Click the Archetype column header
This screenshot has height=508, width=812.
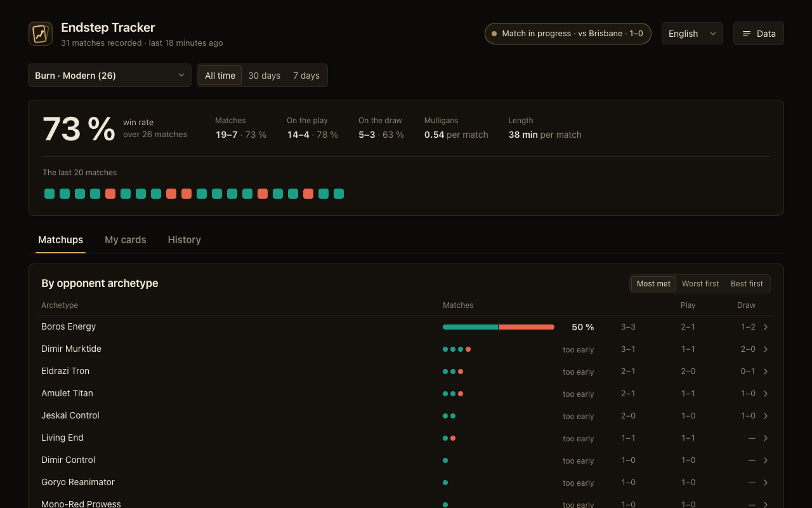tap(60, 305)
